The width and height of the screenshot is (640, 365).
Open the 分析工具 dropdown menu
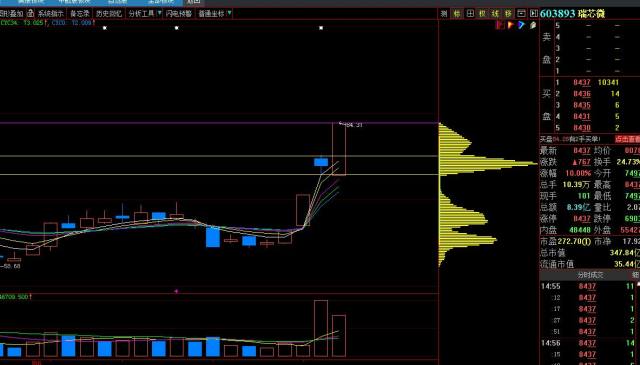(145, 13)
